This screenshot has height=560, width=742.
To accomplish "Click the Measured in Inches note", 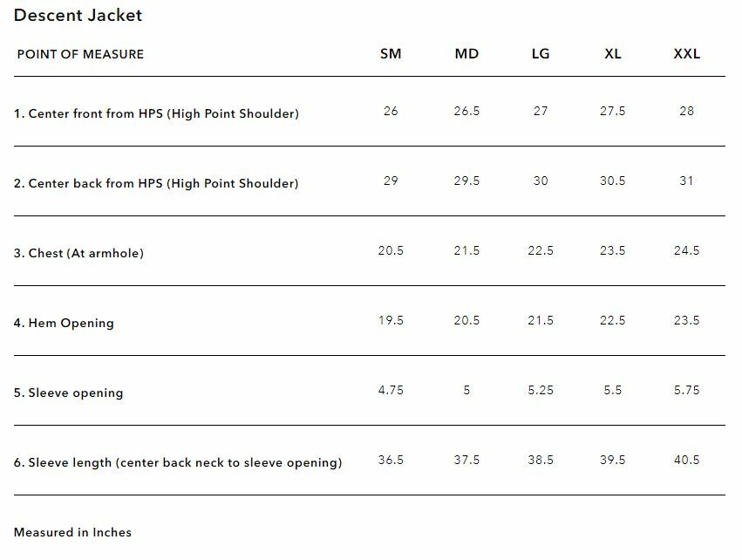I will (72, 532).
